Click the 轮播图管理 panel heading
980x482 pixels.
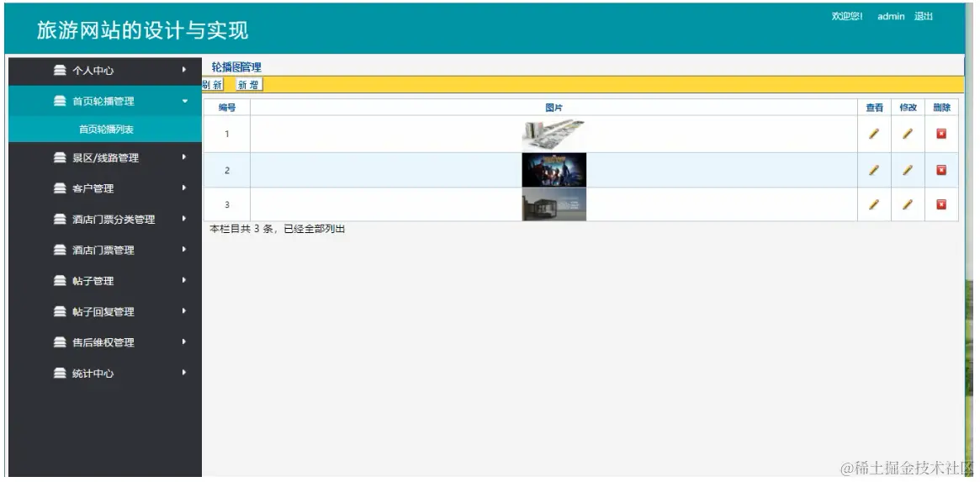coord(236,67)
